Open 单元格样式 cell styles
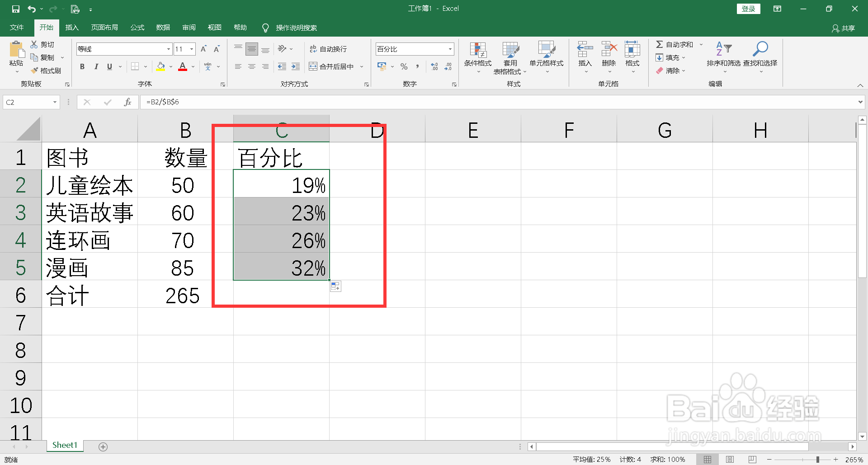This screenshot has height=465, width=868. click(x=547, y=57)
